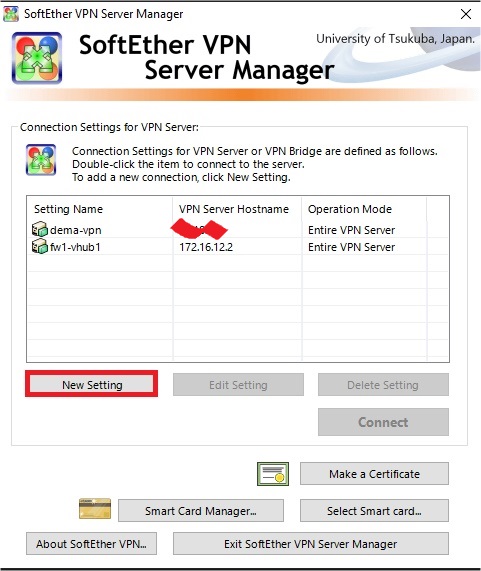Click Entire VPN Server in fw1-vhub1 row

click(351, 247)
